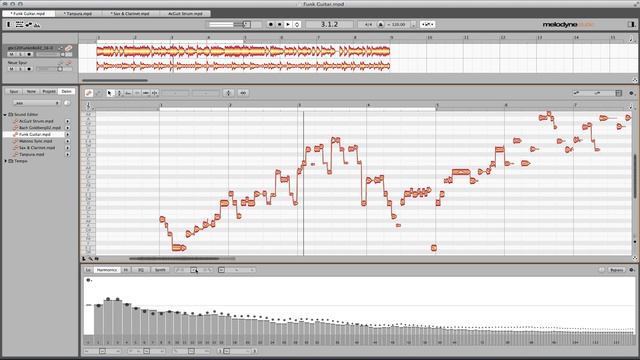
Task: Solo the Neue Spur track
Action: point(20,69)
